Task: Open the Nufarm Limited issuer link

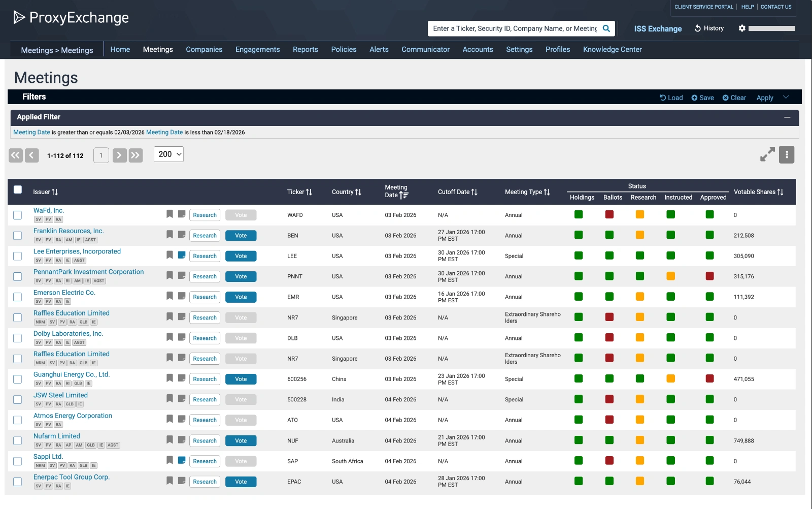Action: (57, 436)
